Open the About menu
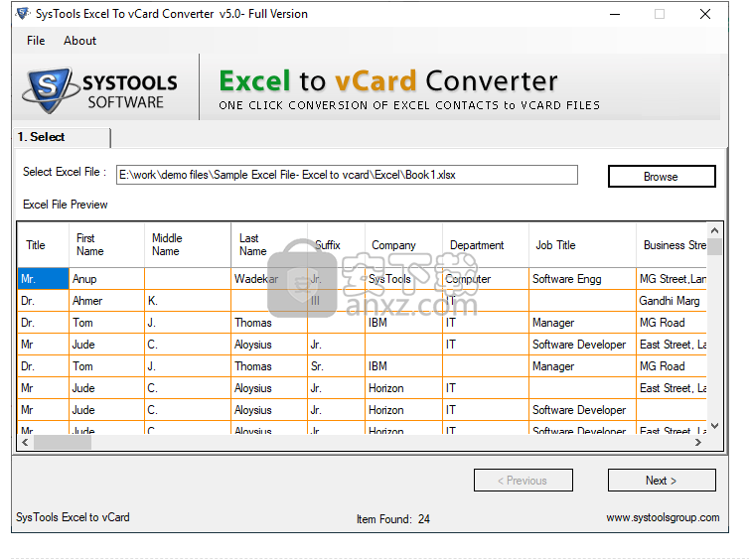 79,41
